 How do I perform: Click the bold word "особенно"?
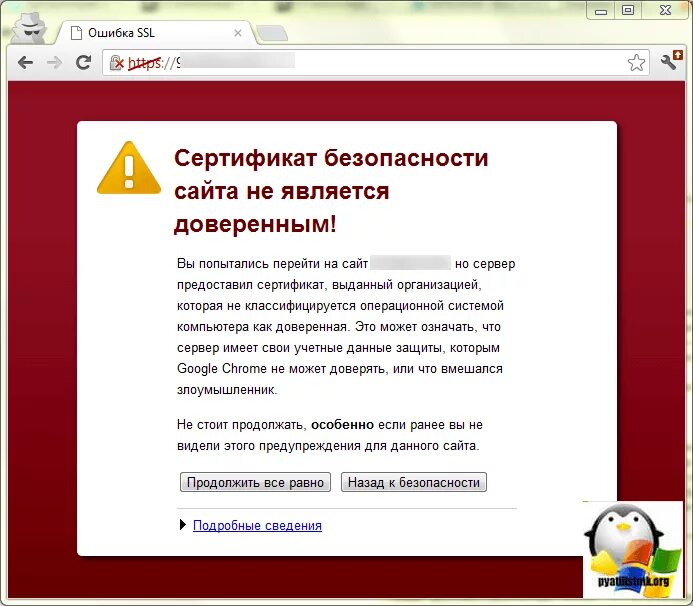pyautogui.click(x=343, y=425)
